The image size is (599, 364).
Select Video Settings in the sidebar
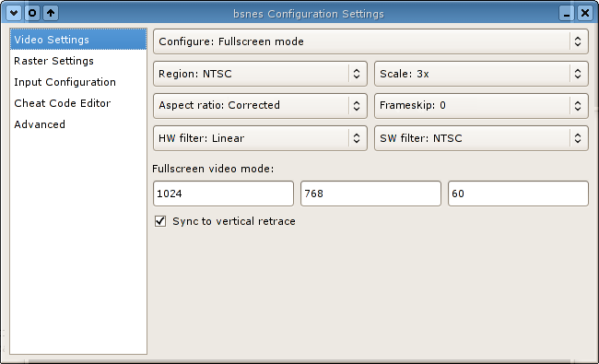(x=78, y=40)
